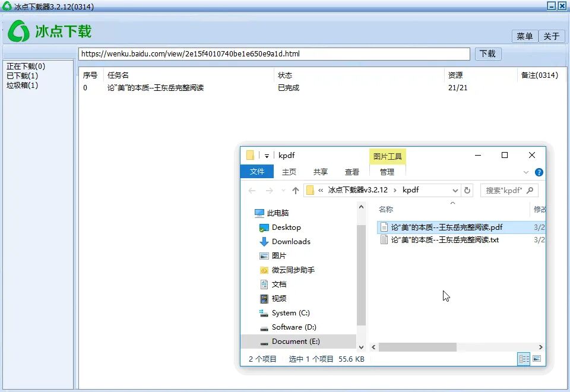Open System (C:) drive
Viewport: 570px width, 392px height.
coord(290,313)
